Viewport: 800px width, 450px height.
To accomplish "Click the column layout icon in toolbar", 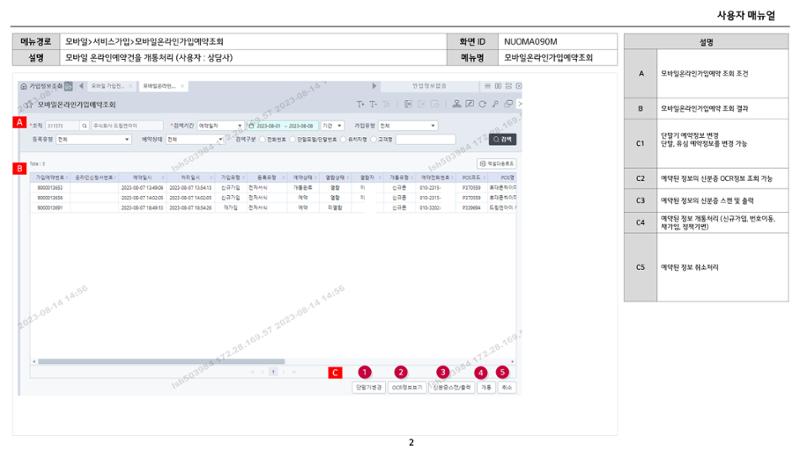I will [x=408, y=104].
